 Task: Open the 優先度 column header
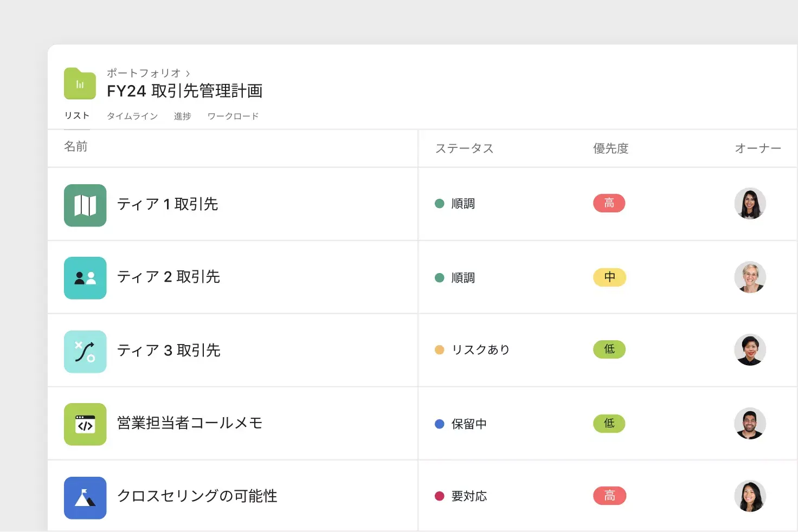pos(610,148)
